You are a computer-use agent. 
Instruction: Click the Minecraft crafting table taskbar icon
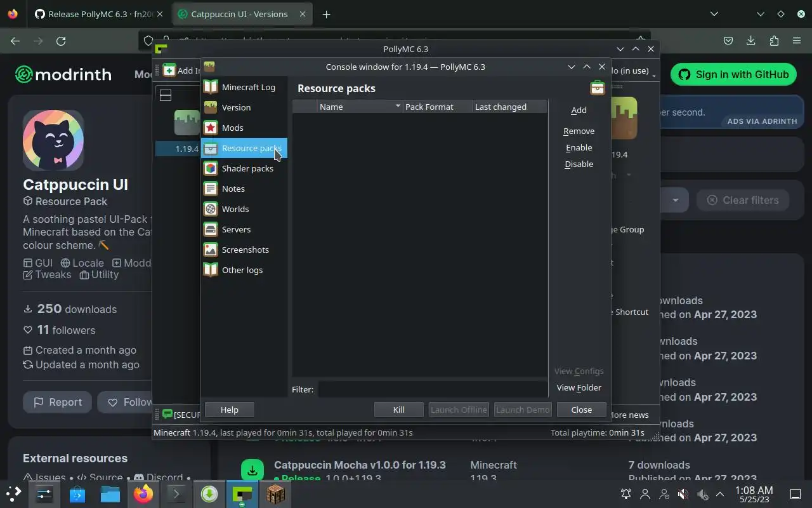coord(275,494)
